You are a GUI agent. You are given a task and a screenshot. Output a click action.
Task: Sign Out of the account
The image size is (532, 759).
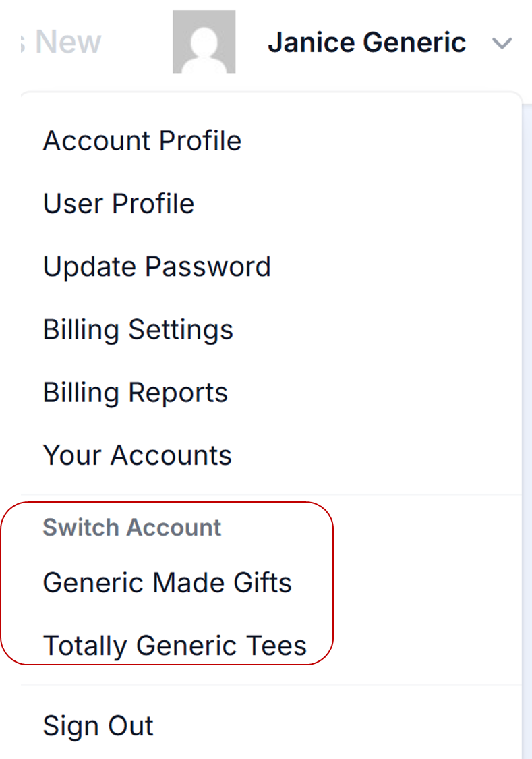point(98,726)
